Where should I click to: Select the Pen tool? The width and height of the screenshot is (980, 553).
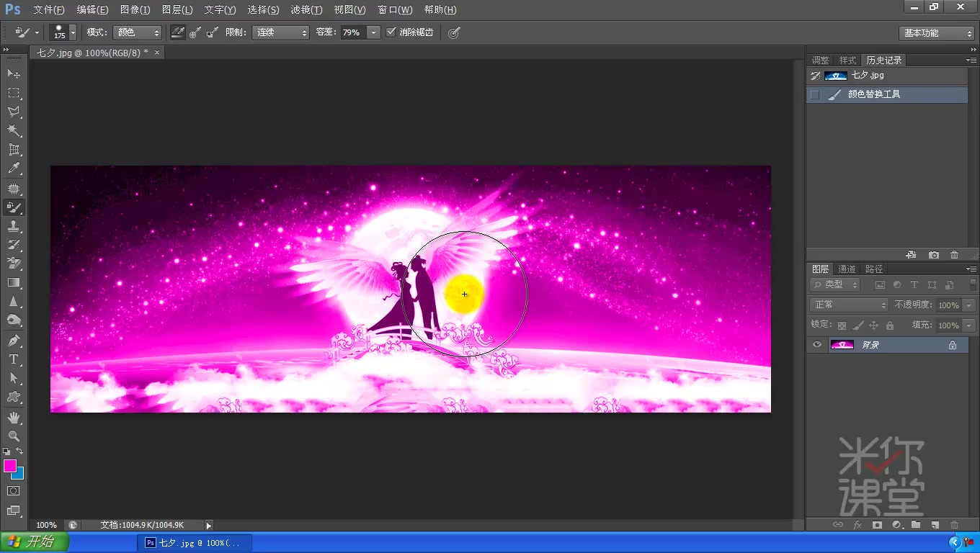pos(14,340)
